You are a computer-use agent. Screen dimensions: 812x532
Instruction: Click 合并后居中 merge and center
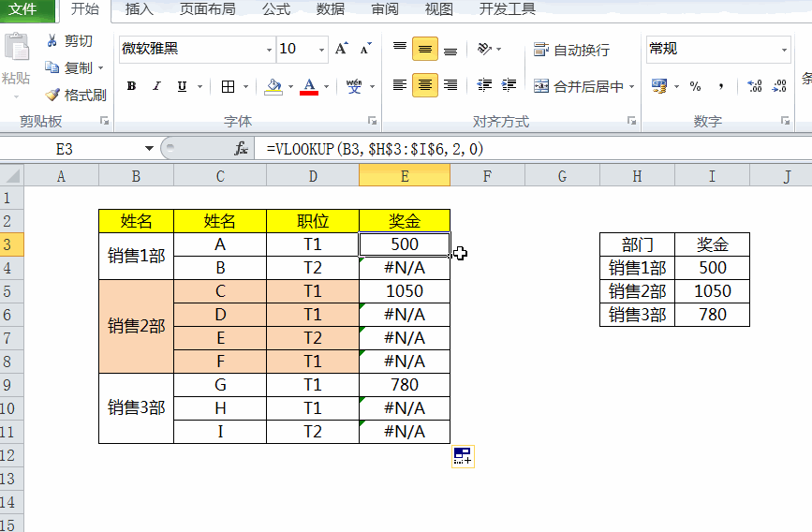point(579,86)
